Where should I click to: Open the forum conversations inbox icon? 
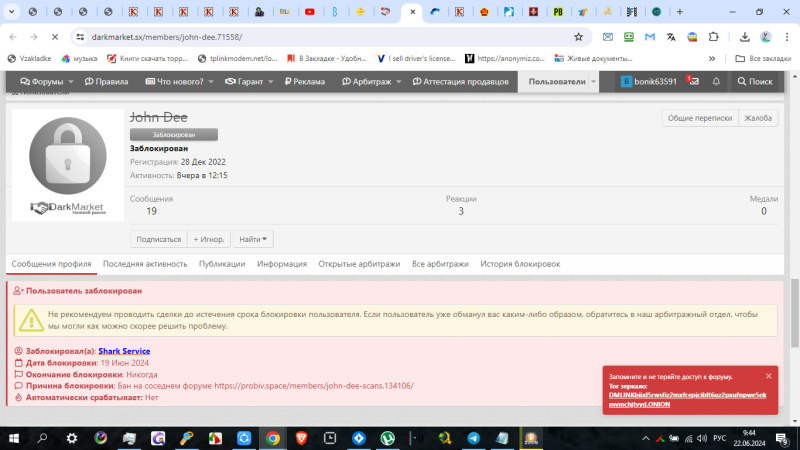click(x=693, y=81)
